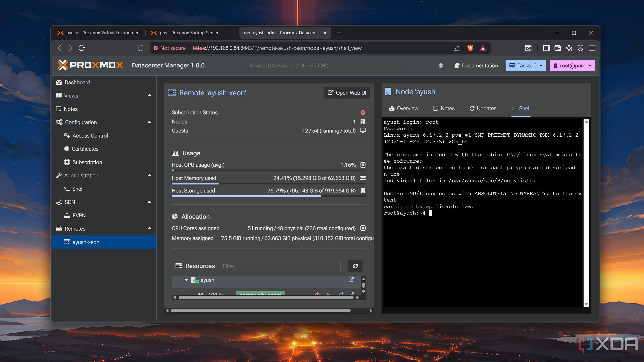The width and height of the screenshot is (644, 362).
Task: Select the ayush-xeon remote in sidebar
Action: [104, 242]
